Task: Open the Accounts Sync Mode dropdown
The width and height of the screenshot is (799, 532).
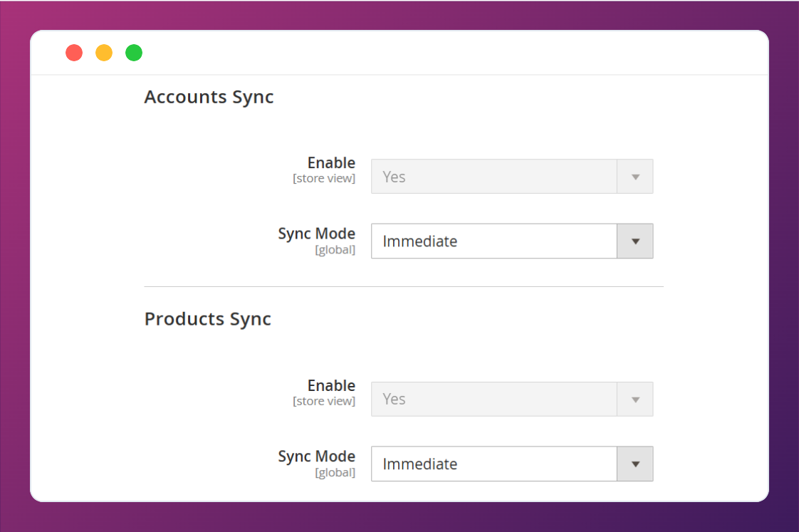Action: (x=512, y=241)
